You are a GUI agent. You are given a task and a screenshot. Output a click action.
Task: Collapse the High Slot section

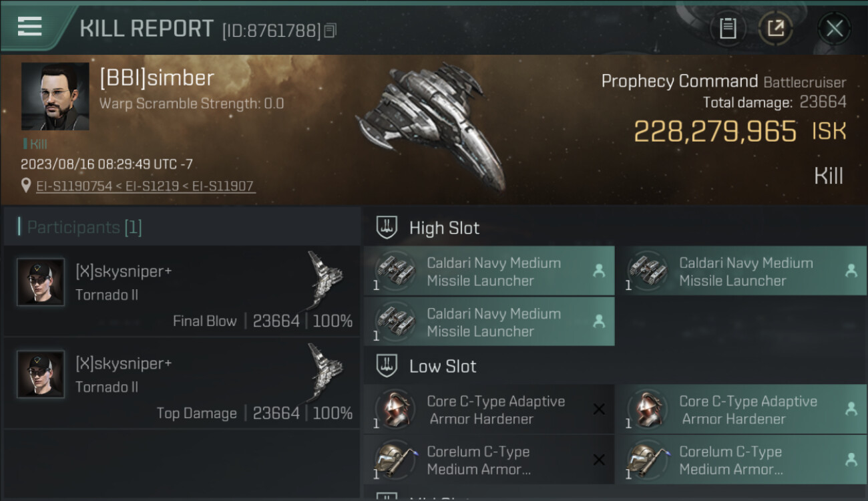click(x=387, y=228)
